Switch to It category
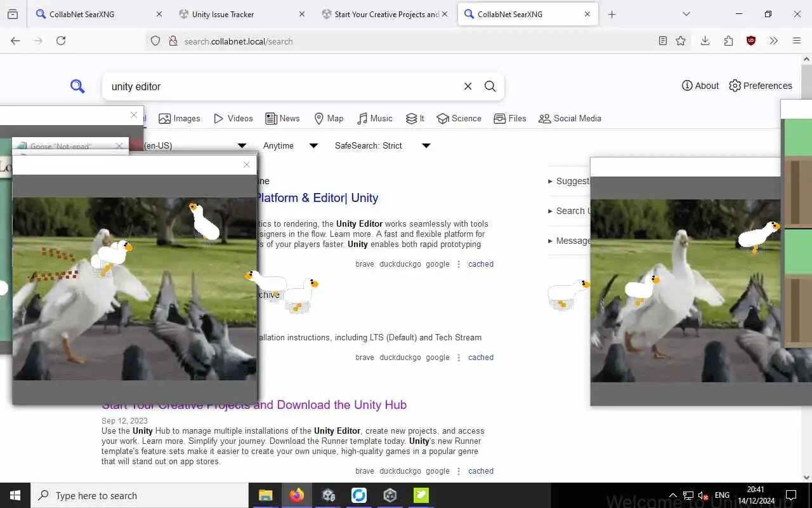The height and width of the screenshot is (508, 812). (x=415, y=118)
